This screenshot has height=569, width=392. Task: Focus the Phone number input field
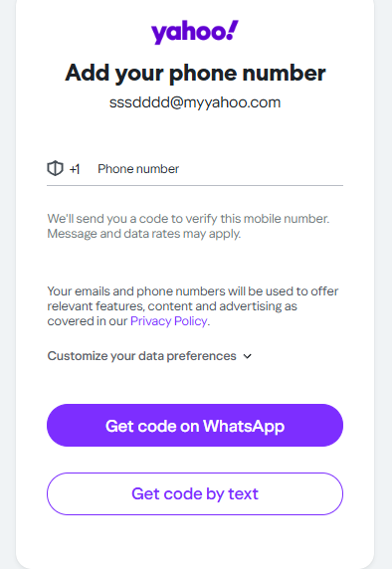point(220,169)
